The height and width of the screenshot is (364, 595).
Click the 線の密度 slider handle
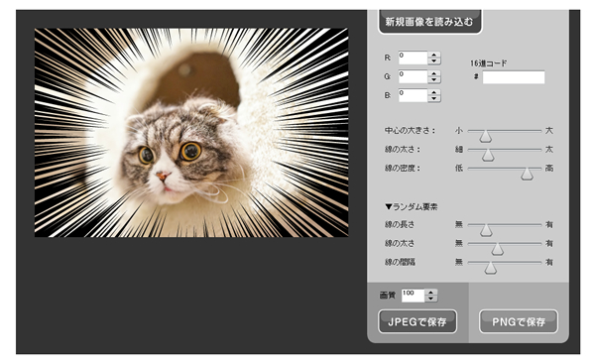[x=527, y=174]
